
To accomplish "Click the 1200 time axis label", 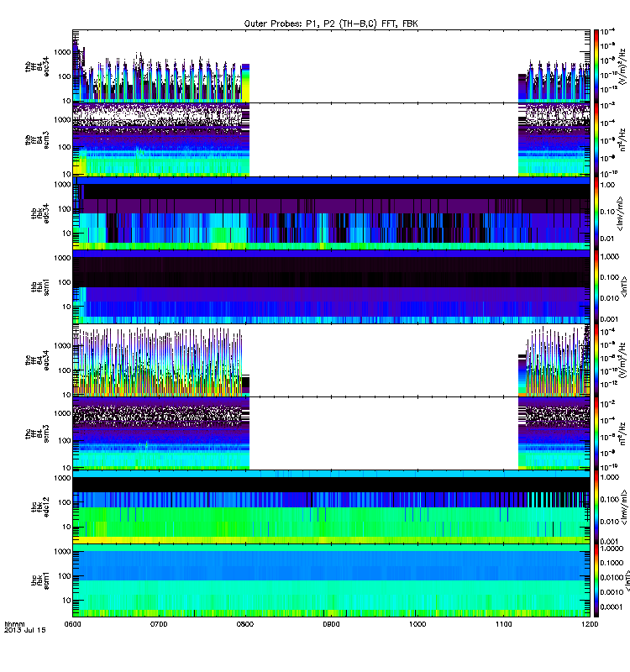I will click(x=590, y=624).
